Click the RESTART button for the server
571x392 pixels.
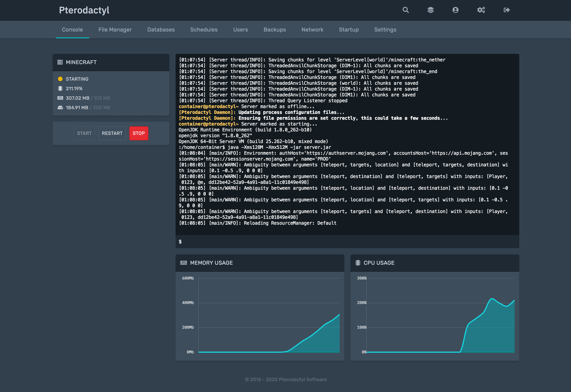(112, 133)
